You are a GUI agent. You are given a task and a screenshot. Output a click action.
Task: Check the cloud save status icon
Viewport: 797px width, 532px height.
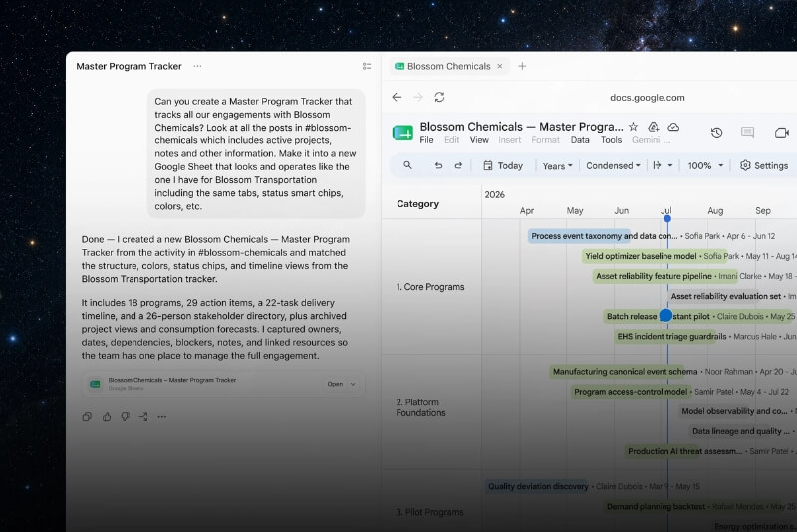[673, 126]
